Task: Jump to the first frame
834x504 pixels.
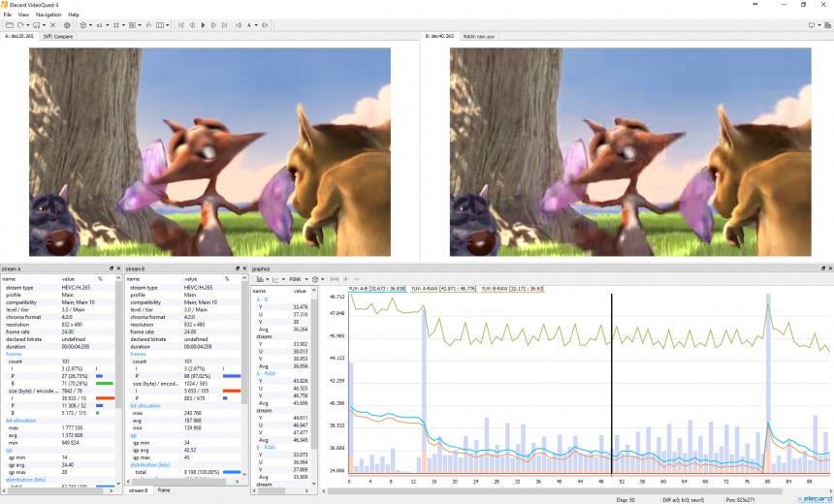Action: [181, 25]
